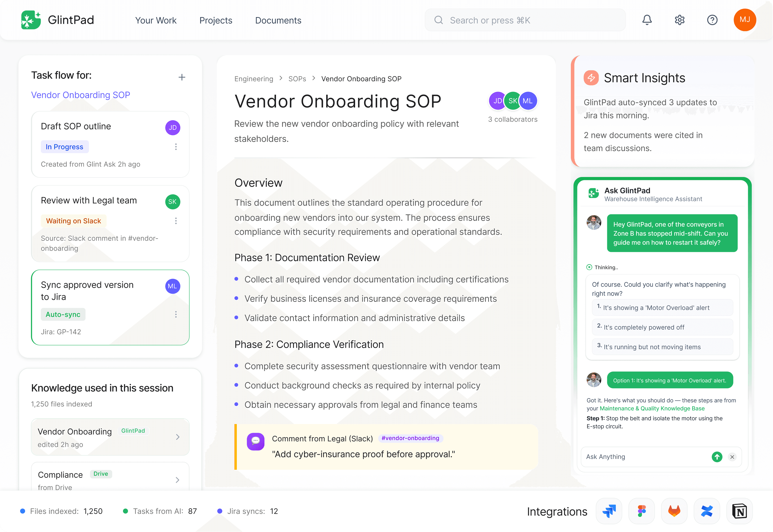Open options menu for Draft SOP outline

[x=176, y=147]
